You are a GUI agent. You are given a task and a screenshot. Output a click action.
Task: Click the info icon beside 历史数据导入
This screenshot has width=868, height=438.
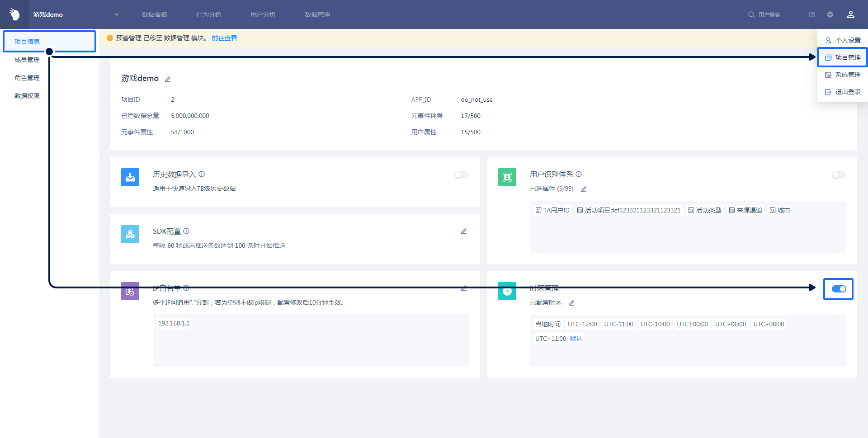coord(202,174)
